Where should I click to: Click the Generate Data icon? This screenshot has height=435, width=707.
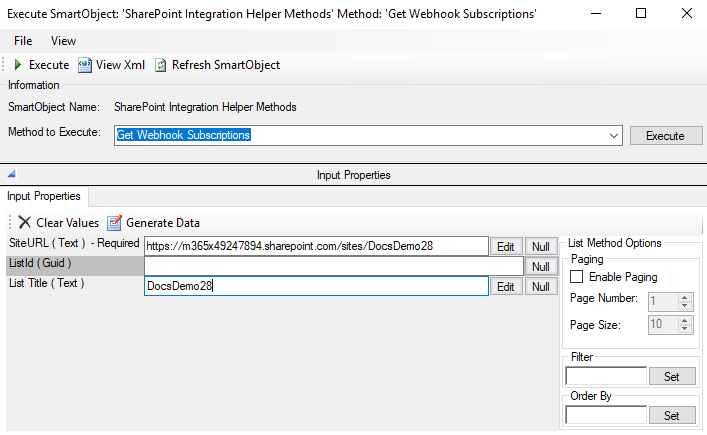[115, 222]
